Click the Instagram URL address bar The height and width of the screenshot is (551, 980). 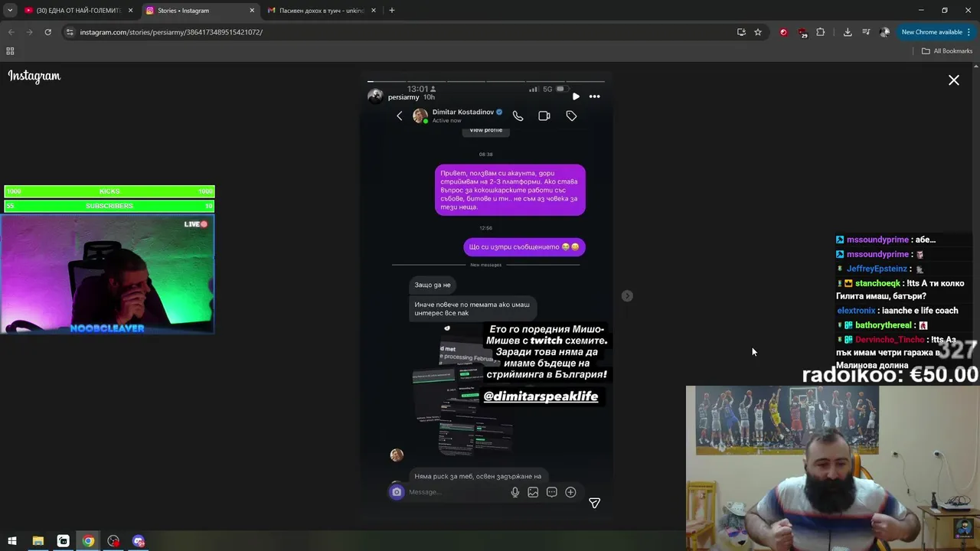(x=398, y=32)
